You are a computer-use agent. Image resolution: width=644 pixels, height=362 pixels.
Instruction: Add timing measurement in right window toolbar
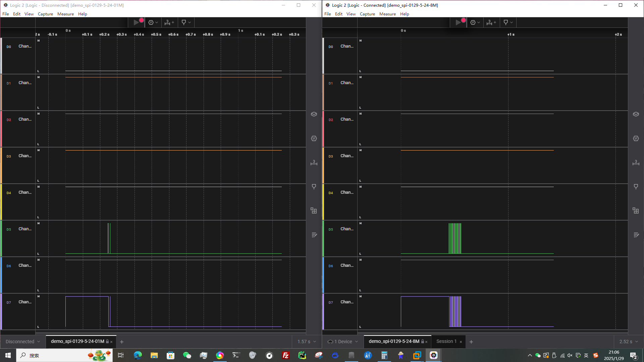click(491, 22)
